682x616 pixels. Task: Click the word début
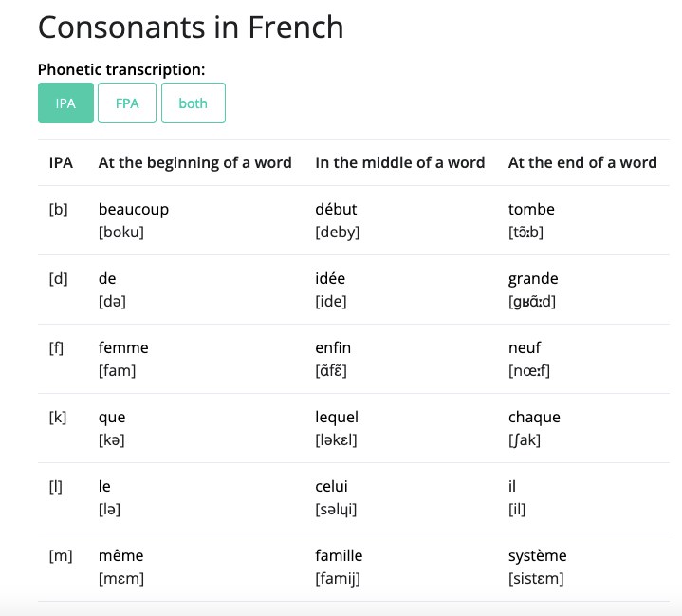click(x=336, y=210)
